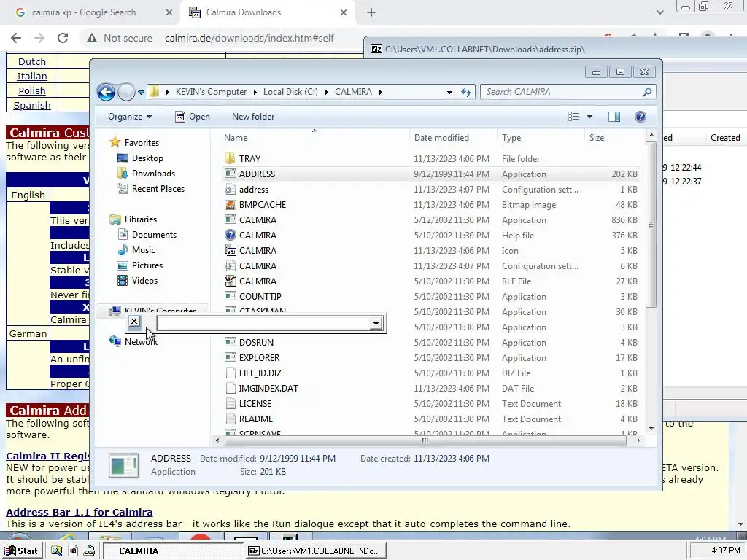
Task: Open the Spanish link on Calmira page
Action: [32, 105]
